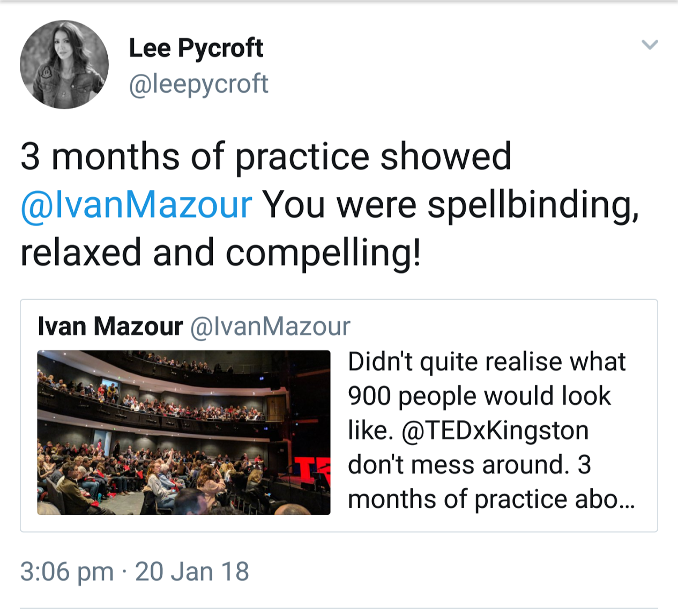
Task: Open the quoted tweet card via "don't mess around"
Action: pos(458,465)
